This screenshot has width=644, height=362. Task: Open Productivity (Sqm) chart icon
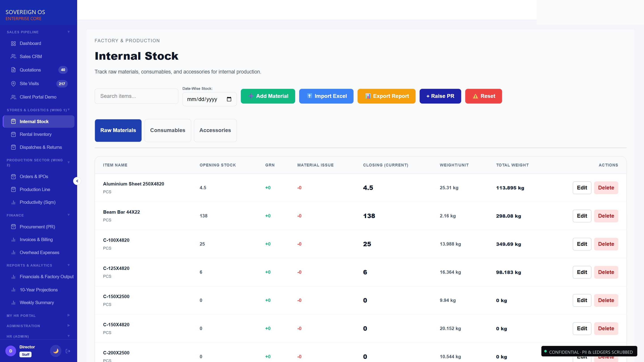13,202
